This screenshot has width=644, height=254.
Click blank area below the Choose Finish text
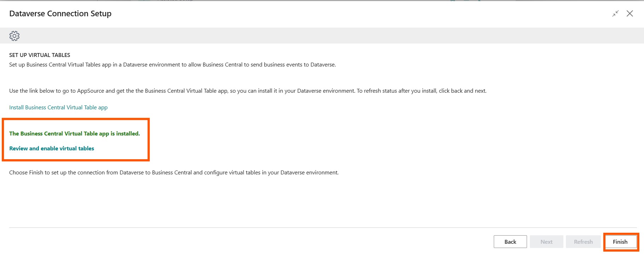[x=247, y=202]
